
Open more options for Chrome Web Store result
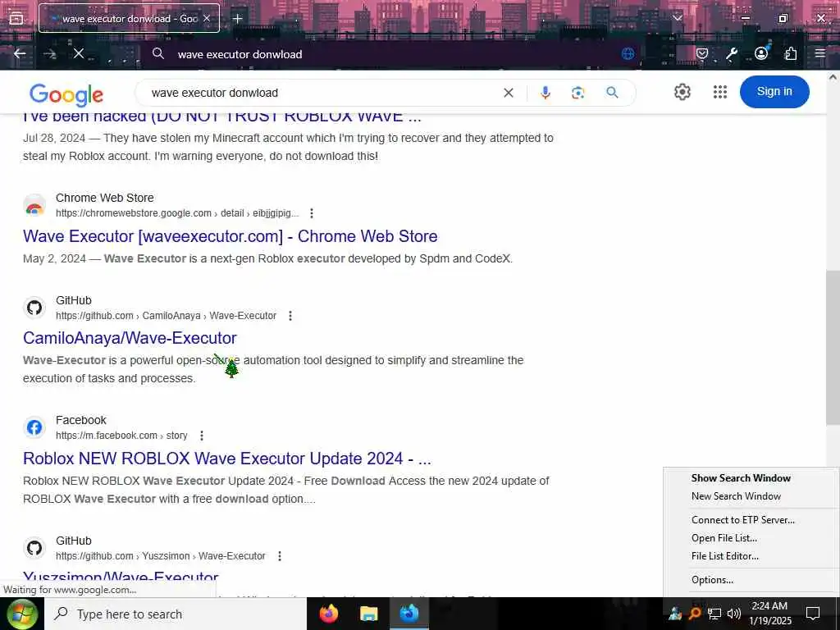point(311,213)
